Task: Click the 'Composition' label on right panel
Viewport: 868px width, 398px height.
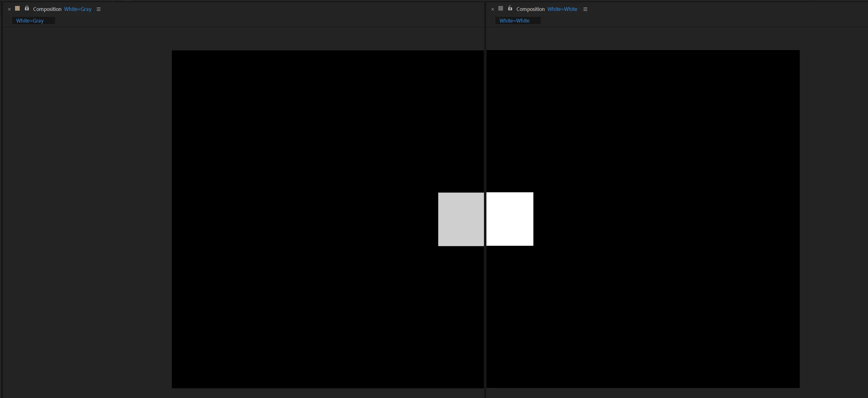Action: point(530,9)
